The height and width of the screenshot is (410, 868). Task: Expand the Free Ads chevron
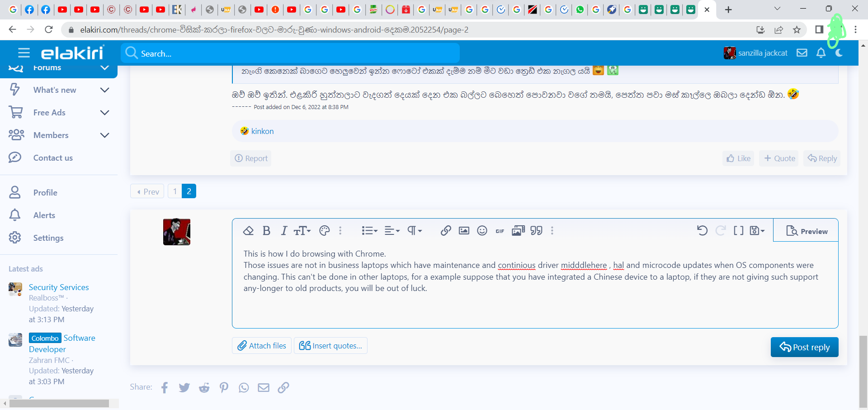click(x=104, y=113)
